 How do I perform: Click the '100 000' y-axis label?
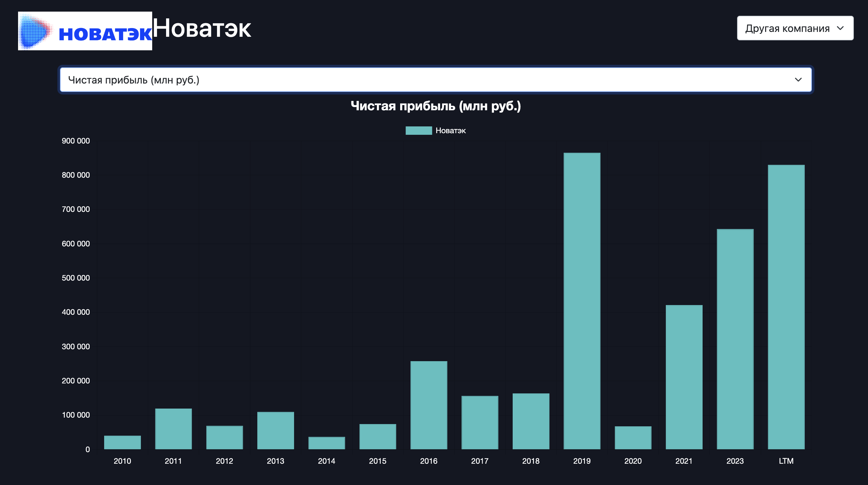(76, 415)
